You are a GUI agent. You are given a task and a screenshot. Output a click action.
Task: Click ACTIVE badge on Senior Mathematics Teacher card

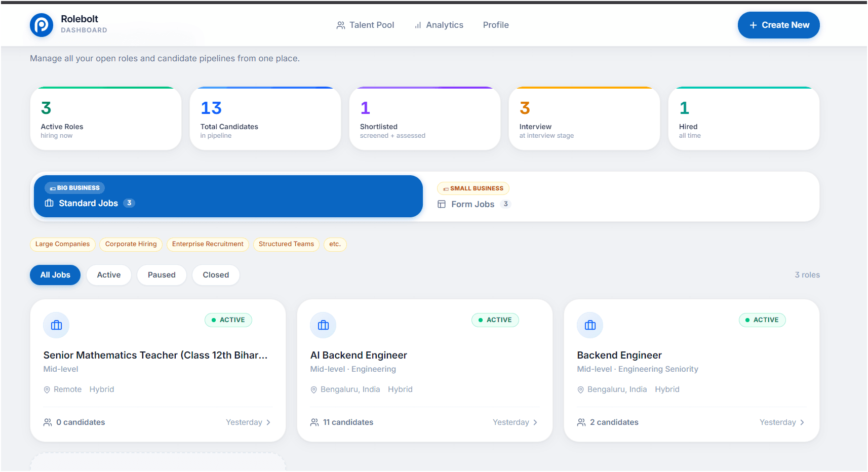pos(228,320)
